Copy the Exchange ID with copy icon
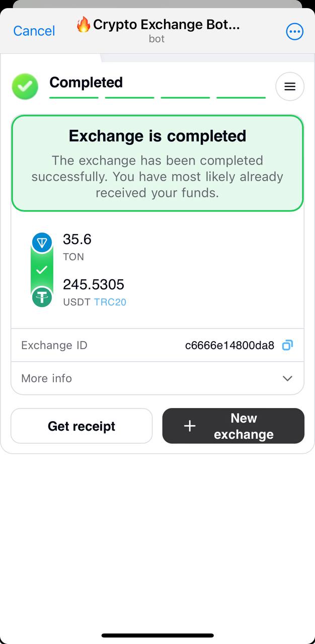The height and width of the screenshot is (644, 315). click(x=287, y=345)
